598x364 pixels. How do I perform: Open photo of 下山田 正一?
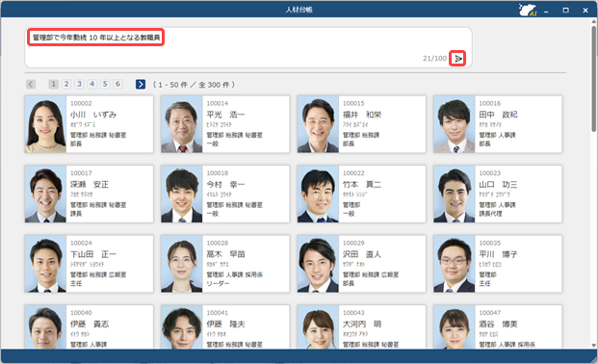pos(45,264)
